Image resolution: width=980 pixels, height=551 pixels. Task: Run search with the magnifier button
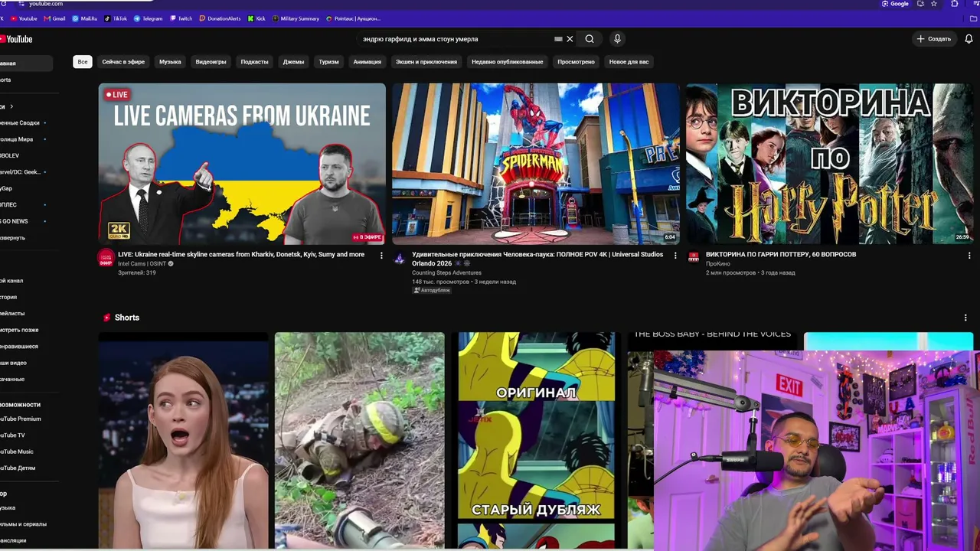tap(590, 39)
